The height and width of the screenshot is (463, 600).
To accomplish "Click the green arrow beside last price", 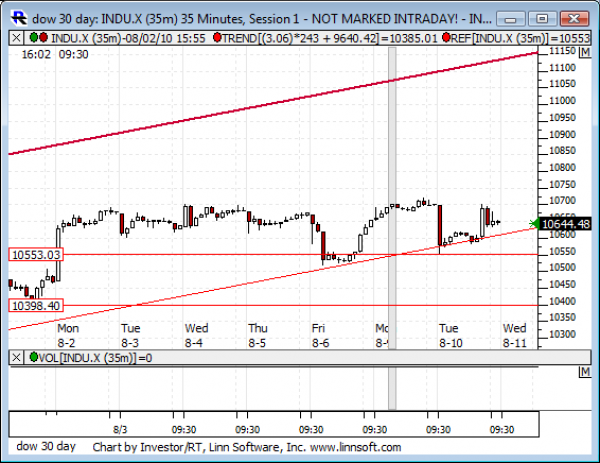I will (534, 224).
